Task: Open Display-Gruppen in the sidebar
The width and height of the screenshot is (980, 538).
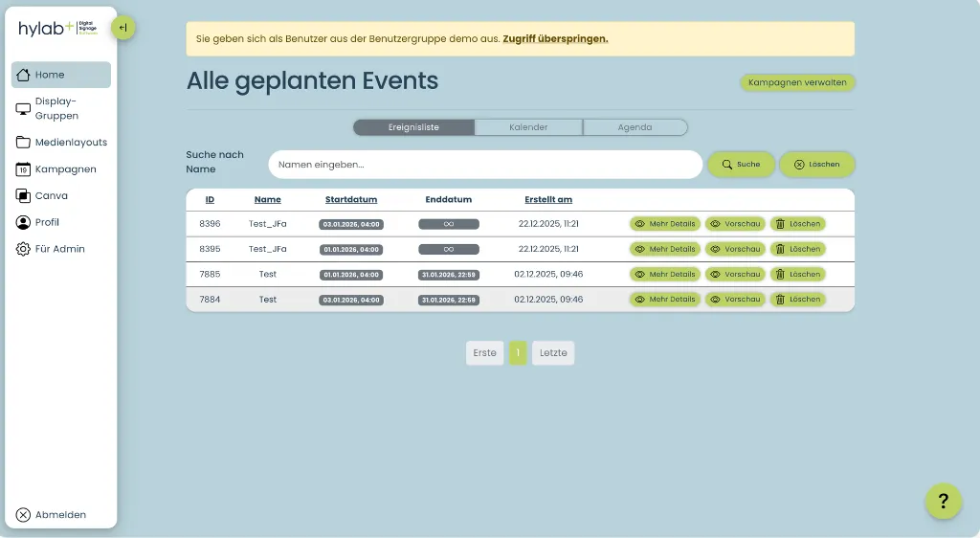Action: pos(60,108)
